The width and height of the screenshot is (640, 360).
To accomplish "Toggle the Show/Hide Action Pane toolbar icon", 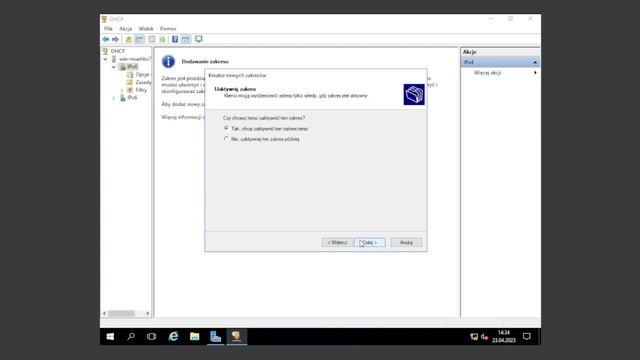I will (186, 39).
